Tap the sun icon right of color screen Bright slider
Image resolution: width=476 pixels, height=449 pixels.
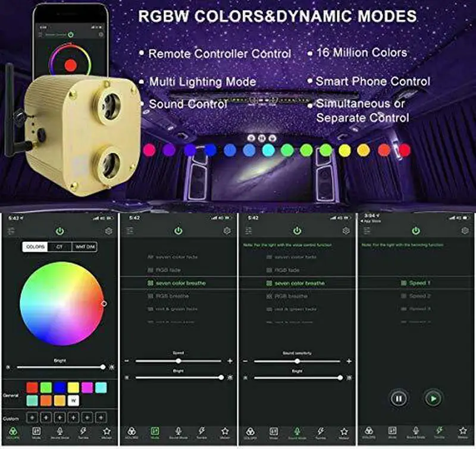pyautogui.click(x=112, y=368)
